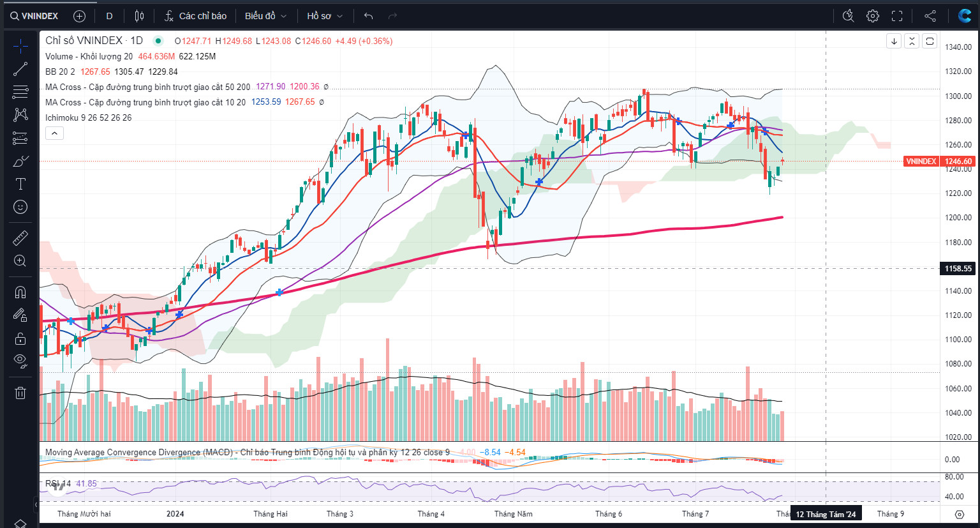Select the MA Cross 50 200 indicator legend
This screenshot has width=980, height=528.
(x=147, y=87)
